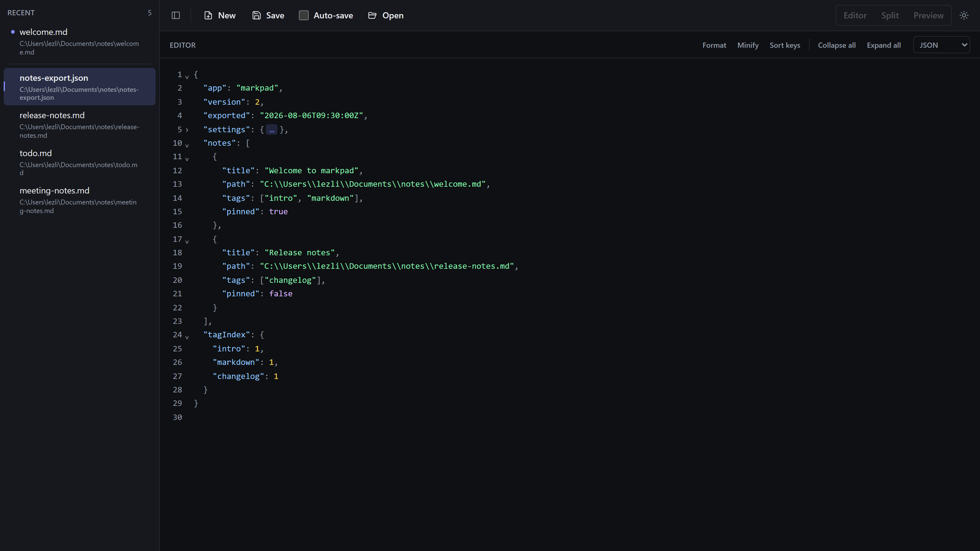Click the "intro" tag on line 14
This screenshot has width=980, height=551.
click(x=281, y=198)
